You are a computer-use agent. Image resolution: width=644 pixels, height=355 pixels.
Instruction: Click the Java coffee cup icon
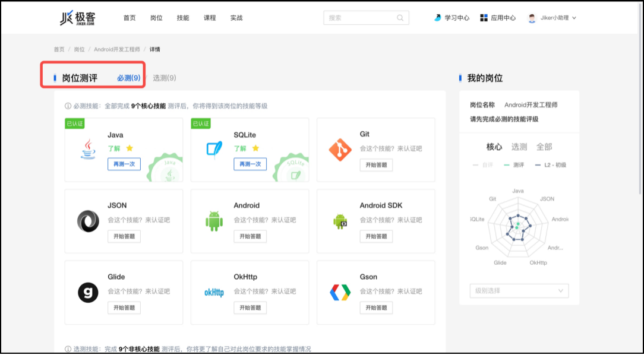coord(88,149)
